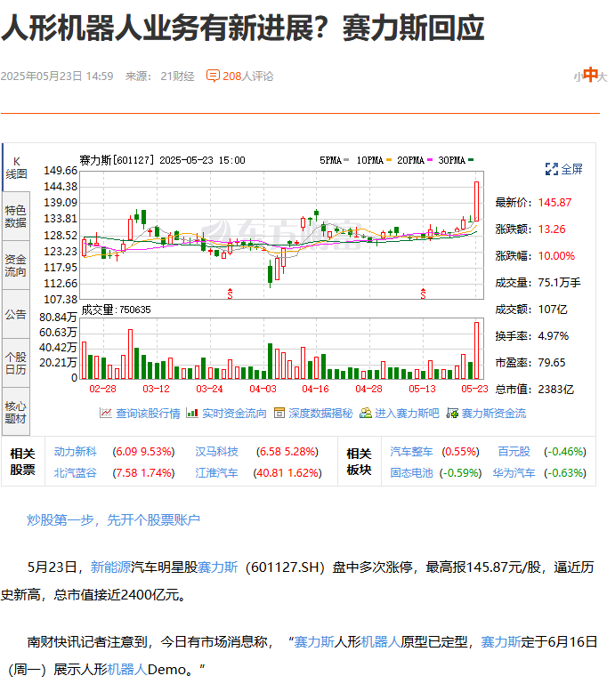Open 查询该股行情 link
Image resolution: width=615 pixels, height=700 pixels.
(x=148, y=414)
